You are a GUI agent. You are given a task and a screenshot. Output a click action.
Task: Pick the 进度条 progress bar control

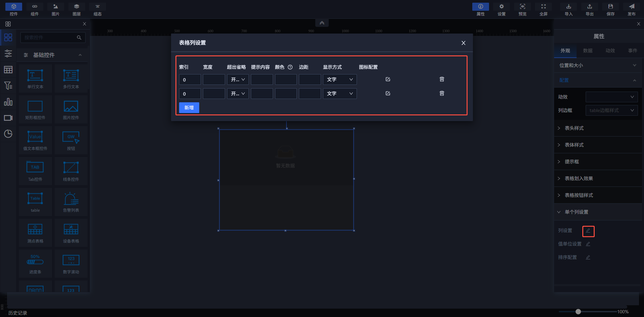35,264
